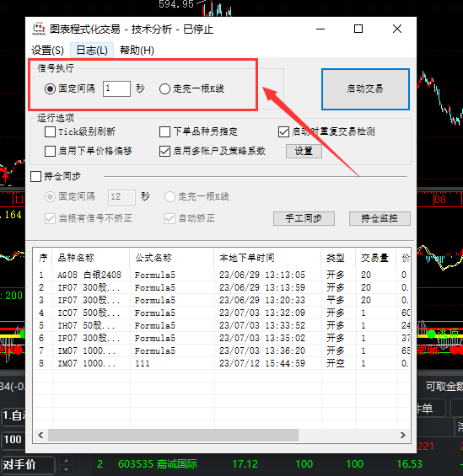
Task: Click the 100 quantity field in background
Action: [13, 439]
